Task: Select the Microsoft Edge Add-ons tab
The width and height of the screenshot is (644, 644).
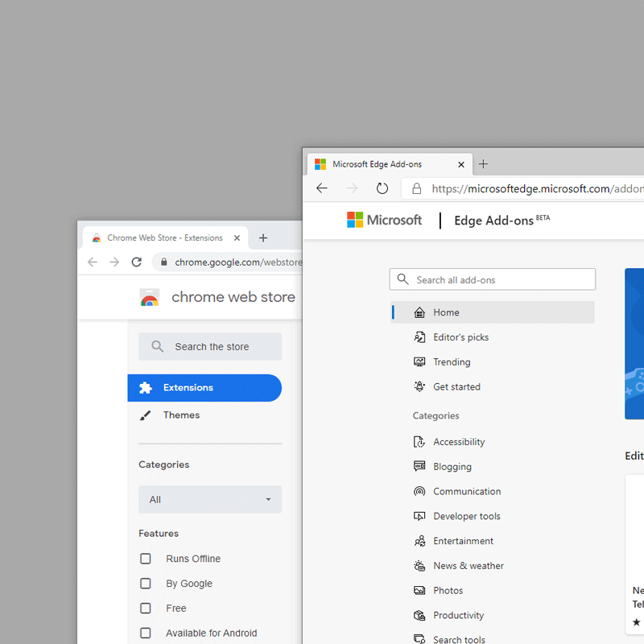Action: tap(390, 164)
